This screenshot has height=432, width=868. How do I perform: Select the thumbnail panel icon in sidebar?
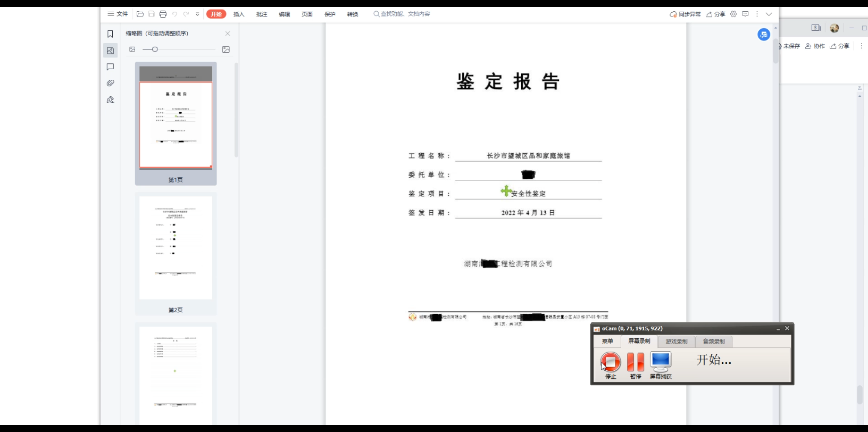pyautogui.click(x=110, y=51)
